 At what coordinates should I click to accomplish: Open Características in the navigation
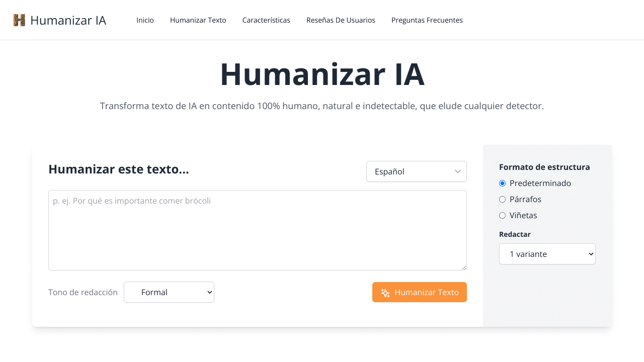click(x=266, y=20)
